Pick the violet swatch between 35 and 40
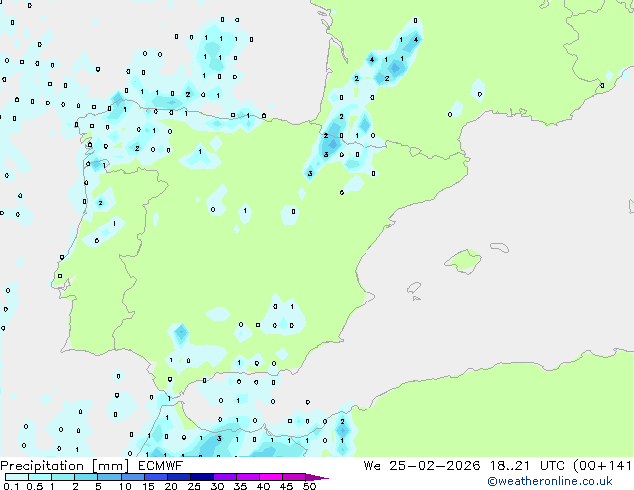The height and width of the screenshot is (490, 634). (x=248, y=477)
